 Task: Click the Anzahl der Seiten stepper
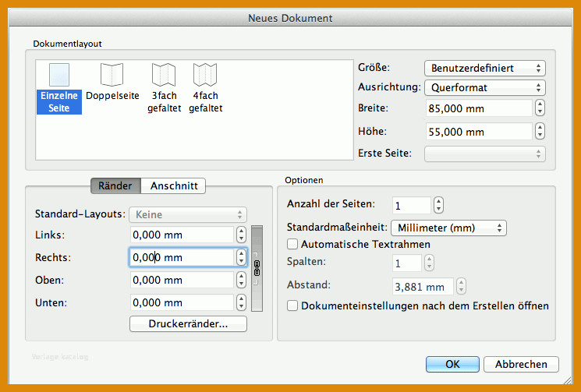[439, 205]
